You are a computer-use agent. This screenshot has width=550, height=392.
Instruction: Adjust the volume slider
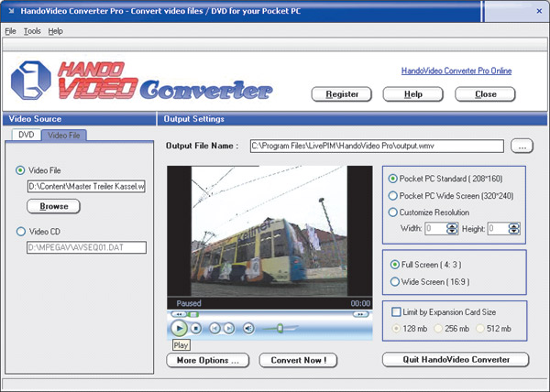(280, 329)
